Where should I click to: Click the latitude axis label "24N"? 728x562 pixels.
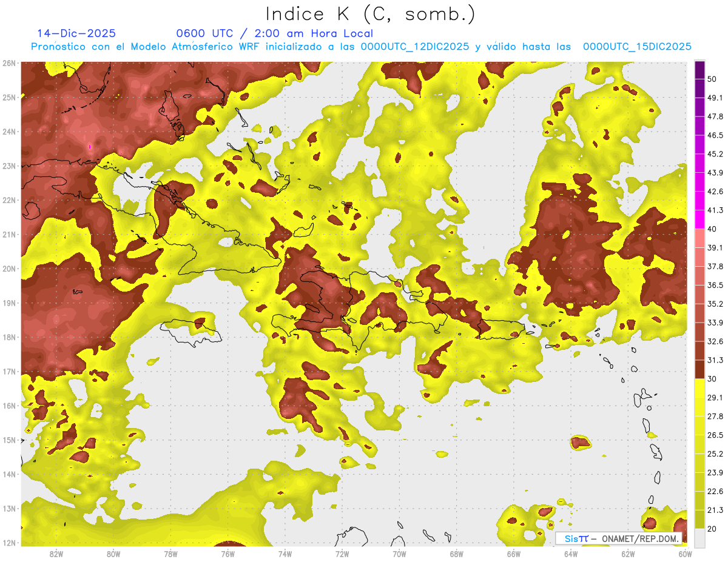(x=9, y=132)
